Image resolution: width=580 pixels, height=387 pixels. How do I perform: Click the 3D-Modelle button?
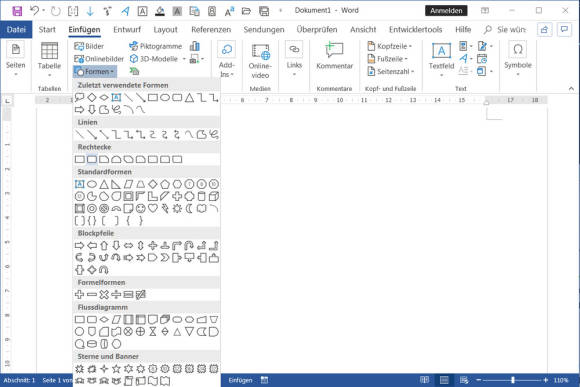[x=153, y=59]
